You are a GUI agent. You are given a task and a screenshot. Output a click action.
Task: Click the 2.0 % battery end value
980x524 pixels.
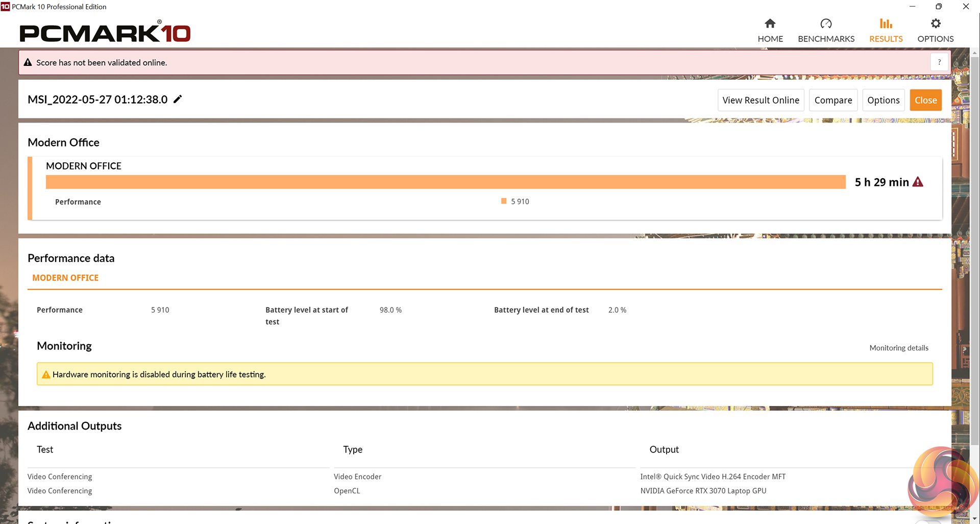coord(617,310)
